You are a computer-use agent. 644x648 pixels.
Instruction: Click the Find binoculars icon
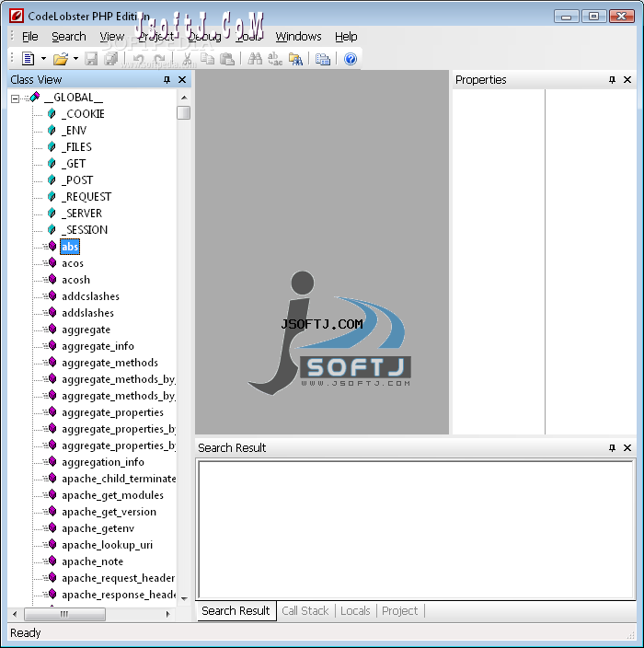[255, 59]
